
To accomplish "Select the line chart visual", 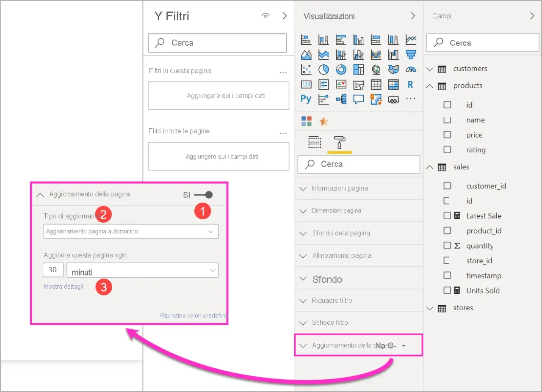I will (410, 40).
